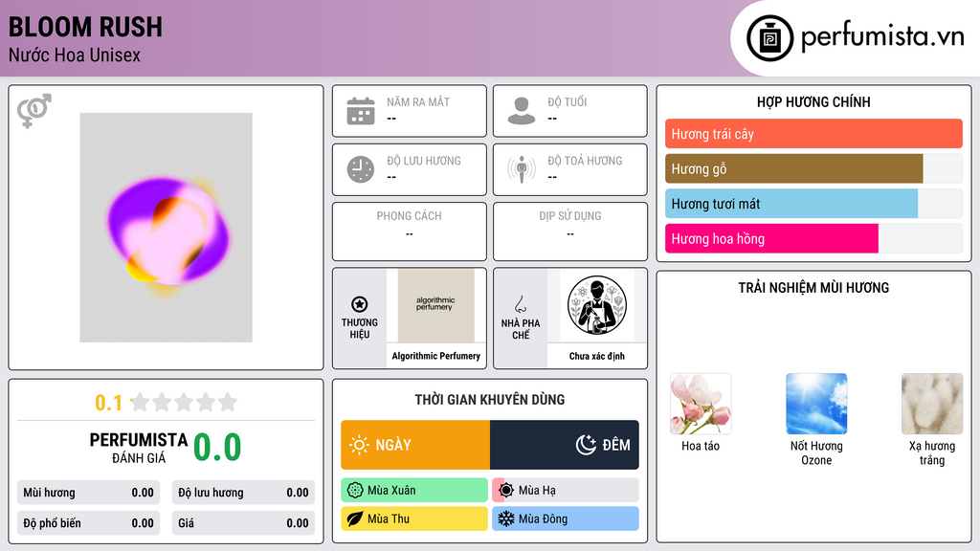Viewport: 980px width, 551px height.
Task: Click the Năm ra mắt label text
Action: pyautogui.click(x=418, y=101)
